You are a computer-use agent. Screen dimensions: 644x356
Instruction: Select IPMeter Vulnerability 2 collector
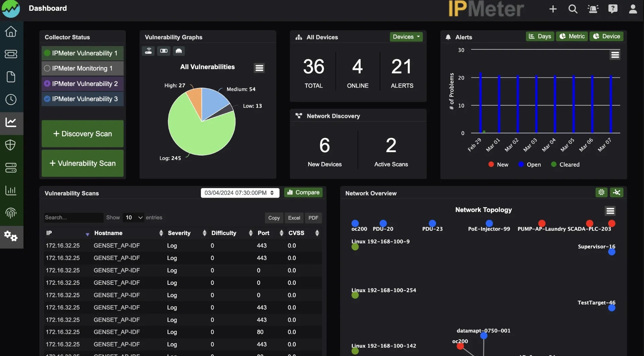pos(83,84)
